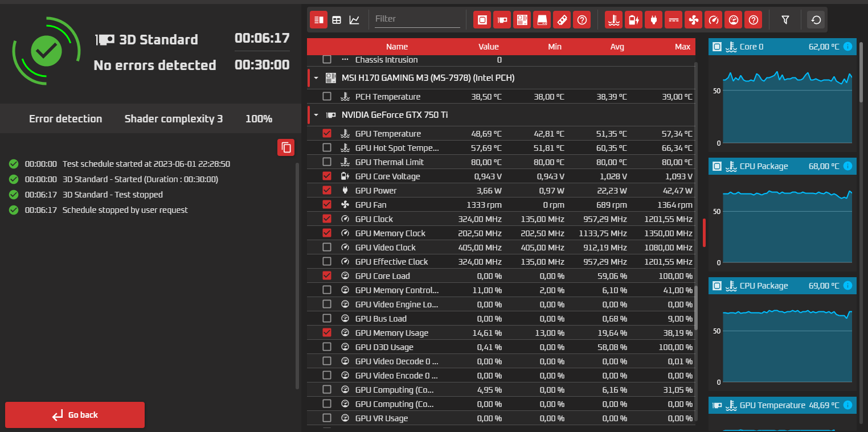Screen dimensions: 868x432
Task: Collapse the NVIDIA GeForce GTX 750 Ti group
Action: pyautogui.click(x=316, y=115)
